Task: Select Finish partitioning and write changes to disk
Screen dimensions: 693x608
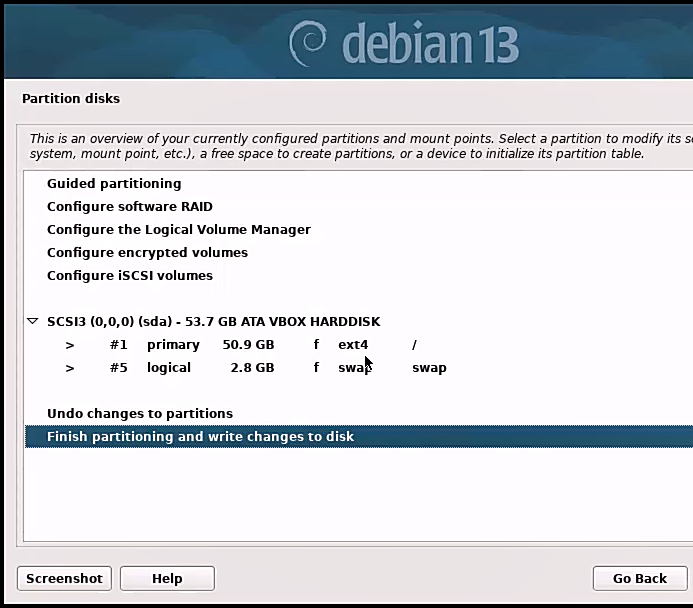Action: click(x=200, y=437)
